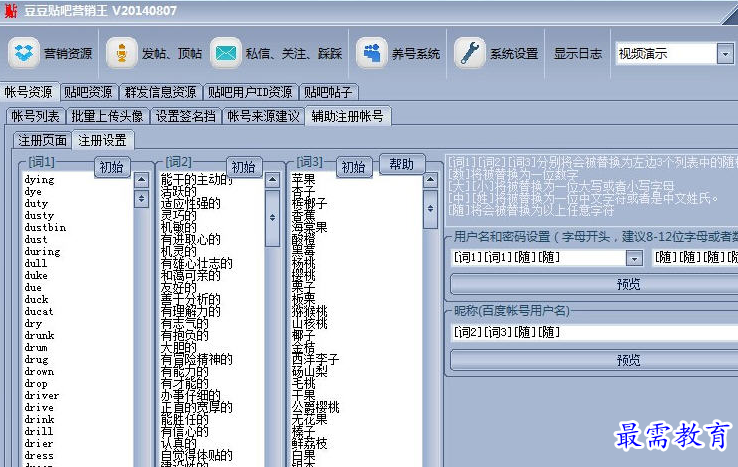
Task: Open the 贴吧用户ID资源 tab
Action: 250,92
